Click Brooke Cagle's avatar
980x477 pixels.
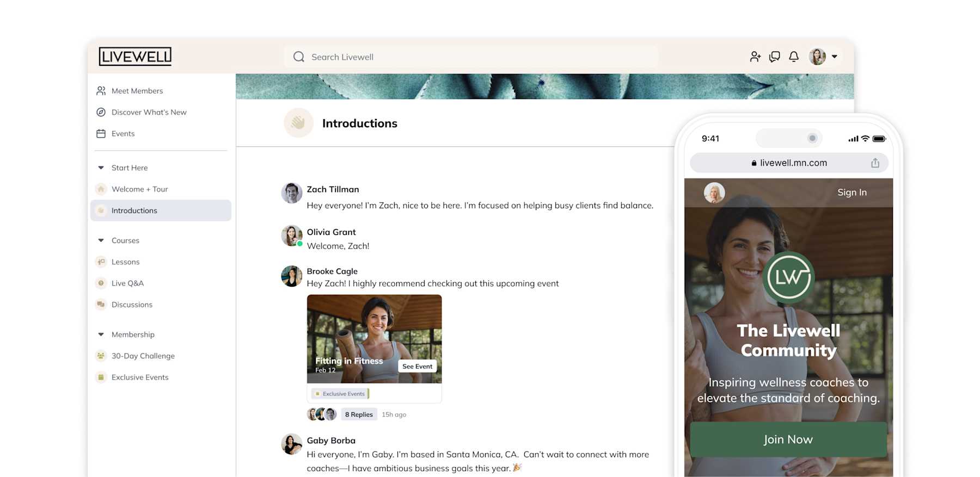(x=292, y=276)
